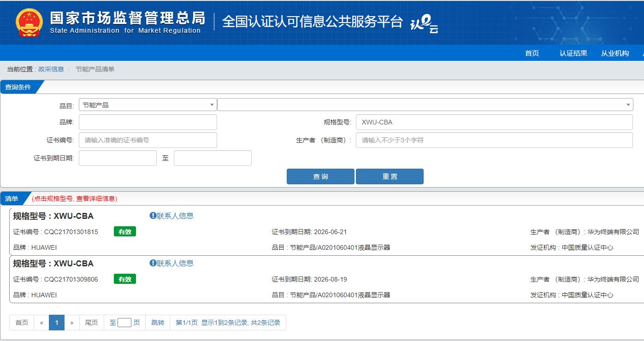Go to 首页 in top navigation
This screenshot has width=644, height=341.
pos(532,53)
